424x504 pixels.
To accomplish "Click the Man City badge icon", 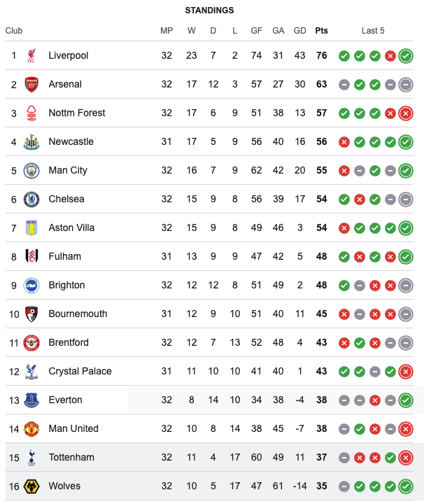I will click(31, 171).
